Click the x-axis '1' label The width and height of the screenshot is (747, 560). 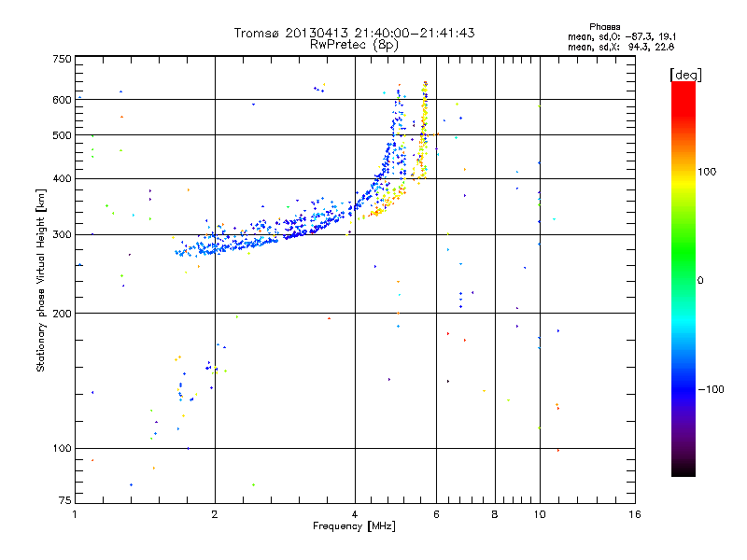click(75, 514)
